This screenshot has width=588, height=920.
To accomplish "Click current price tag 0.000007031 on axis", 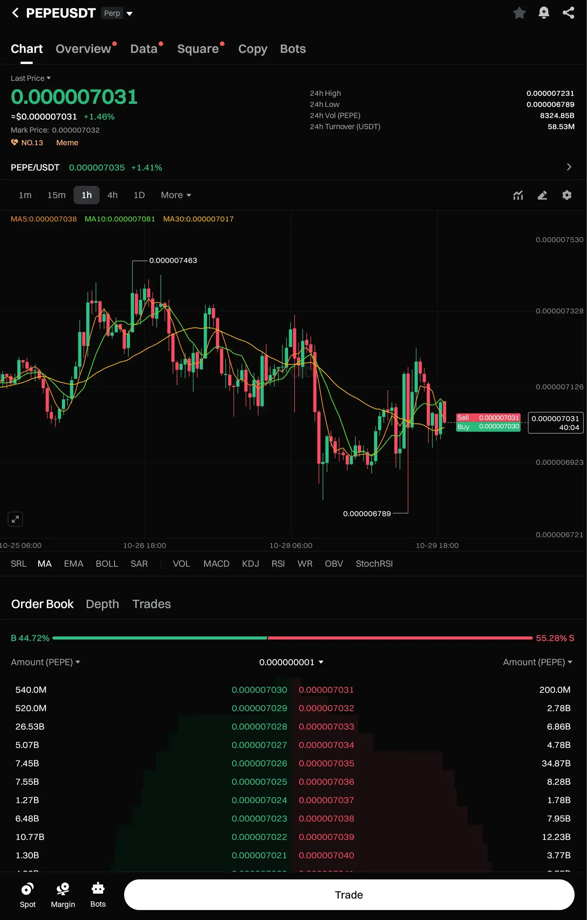I will point(555,423).
